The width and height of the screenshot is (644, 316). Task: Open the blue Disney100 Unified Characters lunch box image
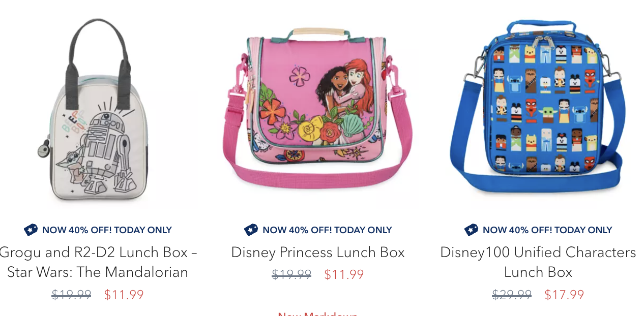(x=538, y=106)
